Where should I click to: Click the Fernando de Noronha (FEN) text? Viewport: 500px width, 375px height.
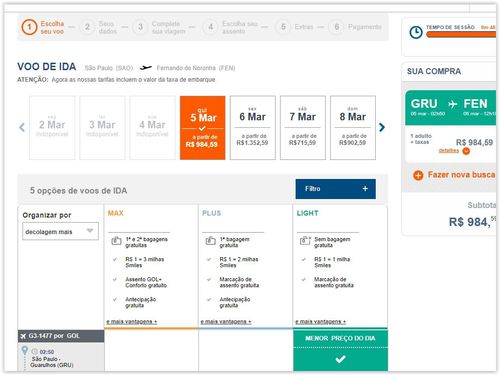click(x=196, y=68)
